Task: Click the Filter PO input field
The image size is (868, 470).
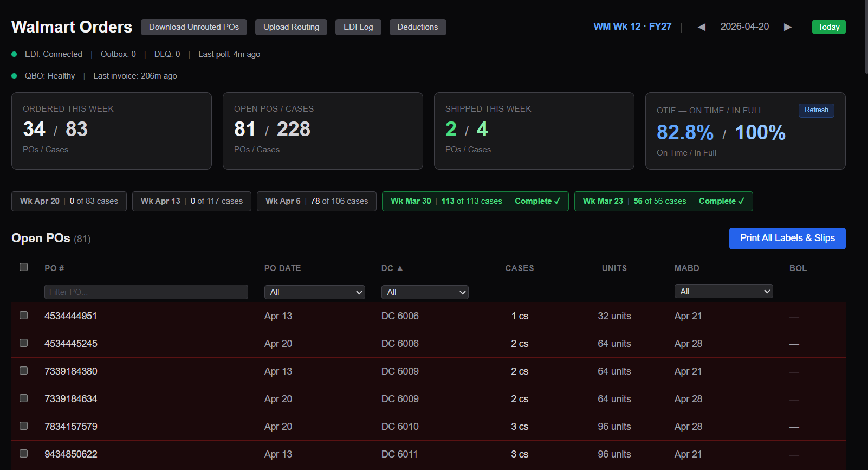Action: (x=146, y=292)
